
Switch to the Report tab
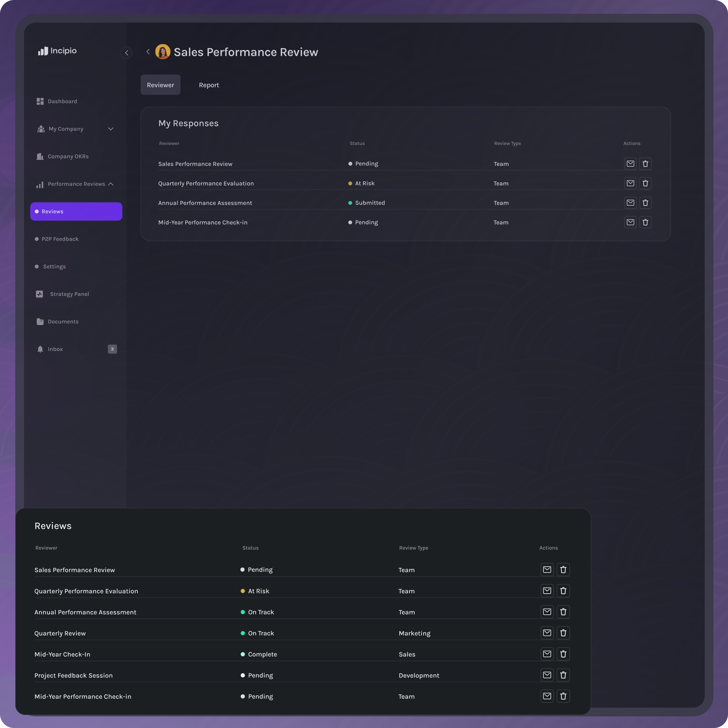[x=209, y=85]
